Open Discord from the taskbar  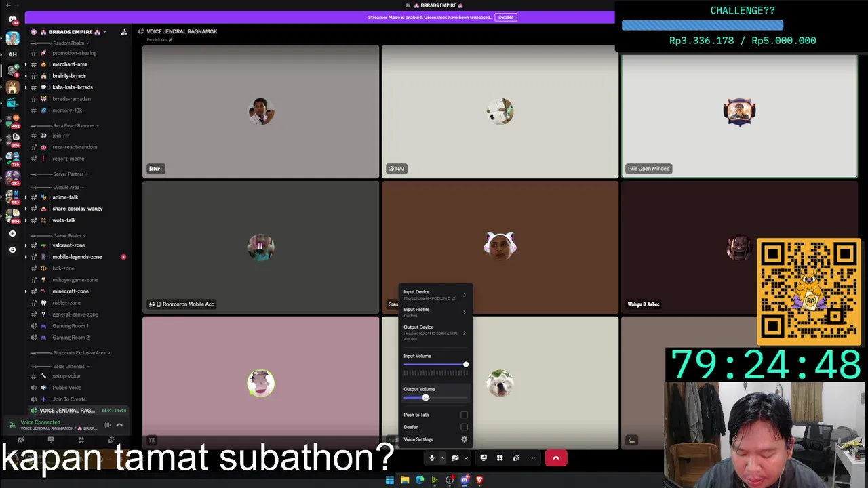465,480
